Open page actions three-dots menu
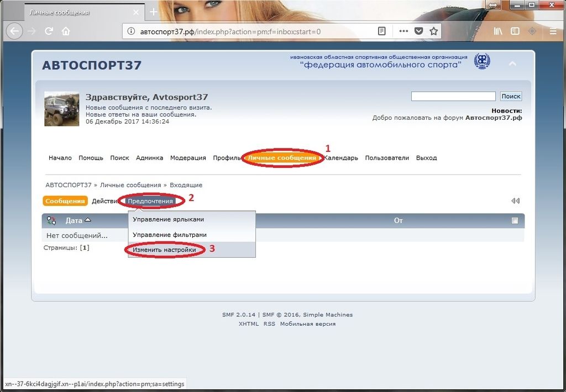Image resolution: width=566 pixels, height=392 pixels. point(403,31)
